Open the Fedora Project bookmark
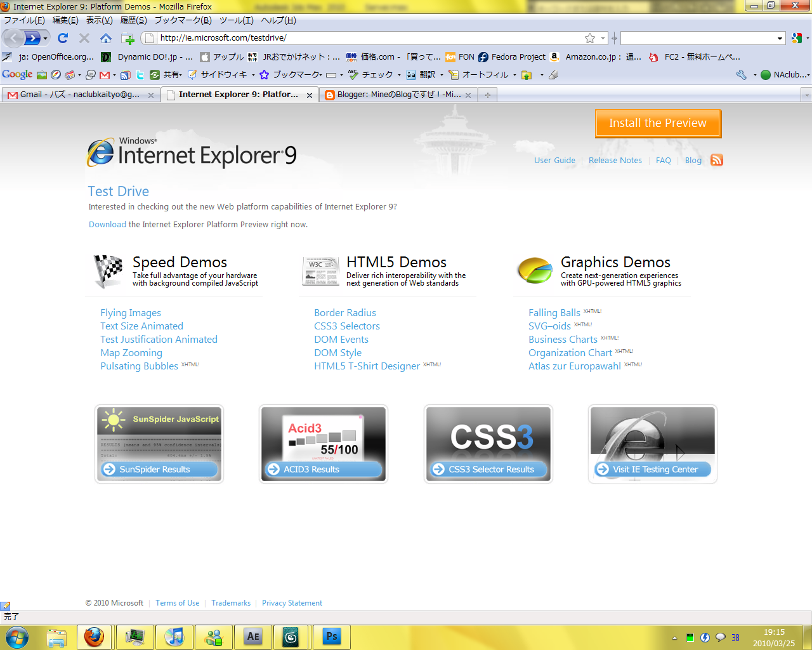 [512, 57]
